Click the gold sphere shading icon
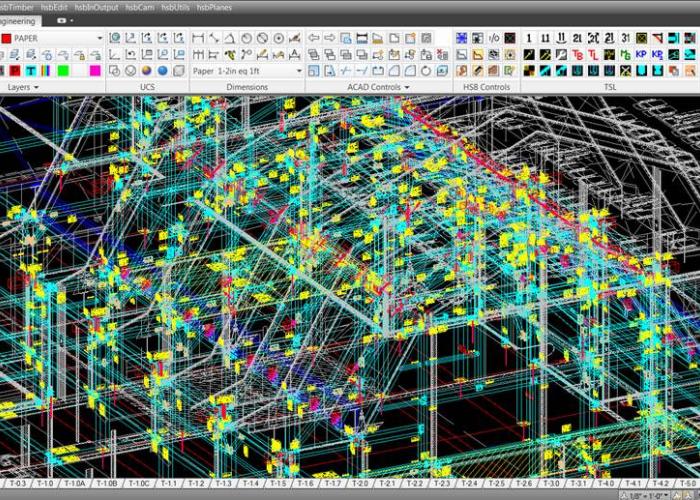Viewport: 700px width, 500px height. tap(146, 71)
